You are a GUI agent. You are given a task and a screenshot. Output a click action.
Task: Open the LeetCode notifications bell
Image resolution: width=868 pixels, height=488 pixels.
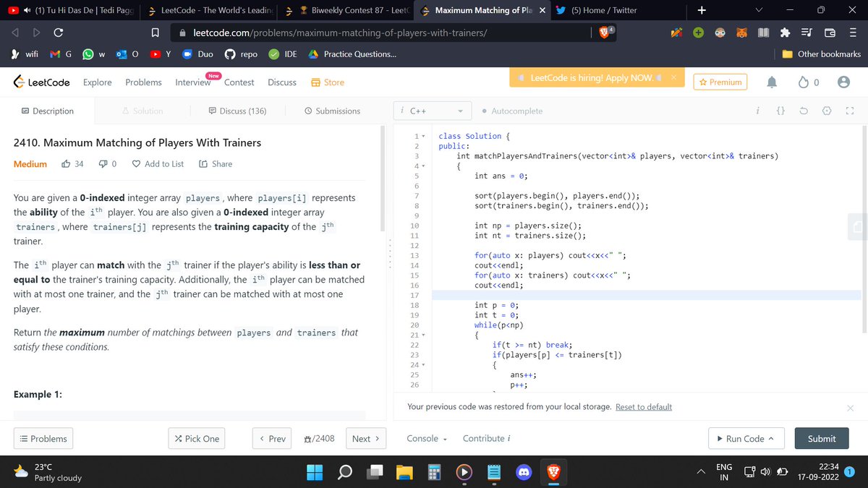point(773,82)
